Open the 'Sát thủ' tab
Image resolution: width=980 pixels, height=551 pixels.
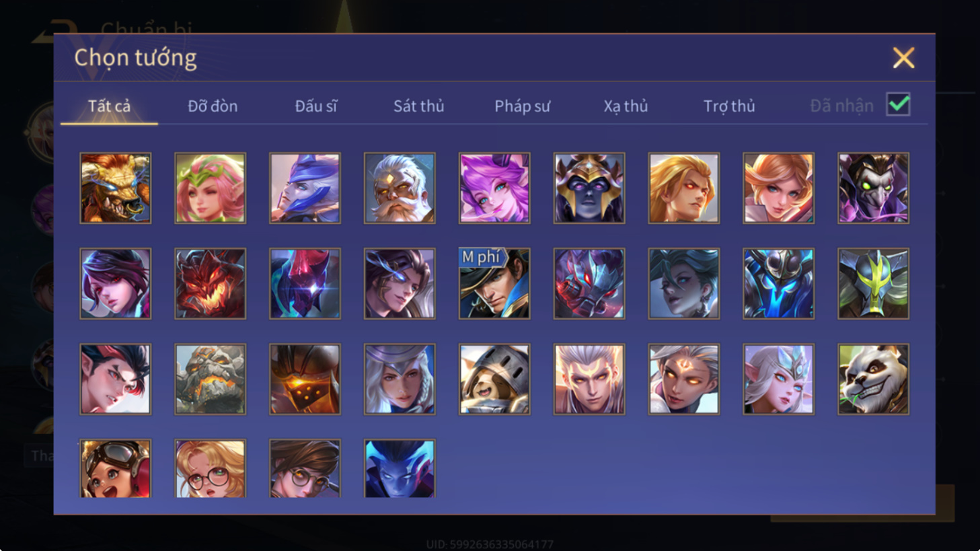click(418, 106)
